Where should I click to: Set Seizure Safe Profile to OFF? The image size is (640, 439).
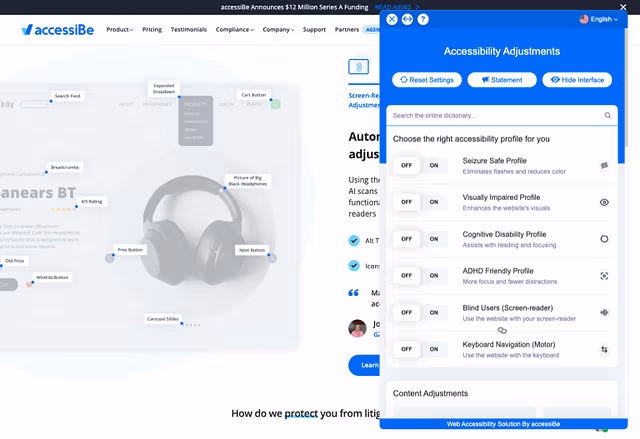pyautogui.click(x=407, y=165)
